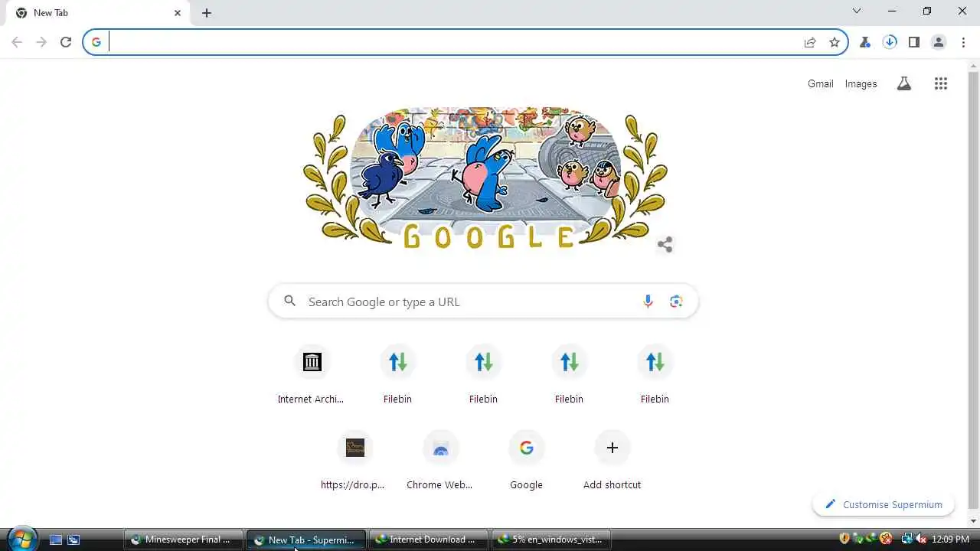Open the three-dot browser menu
Image resolution: width=980 pixels, height=551 pixels.
[x=963, y=42]
